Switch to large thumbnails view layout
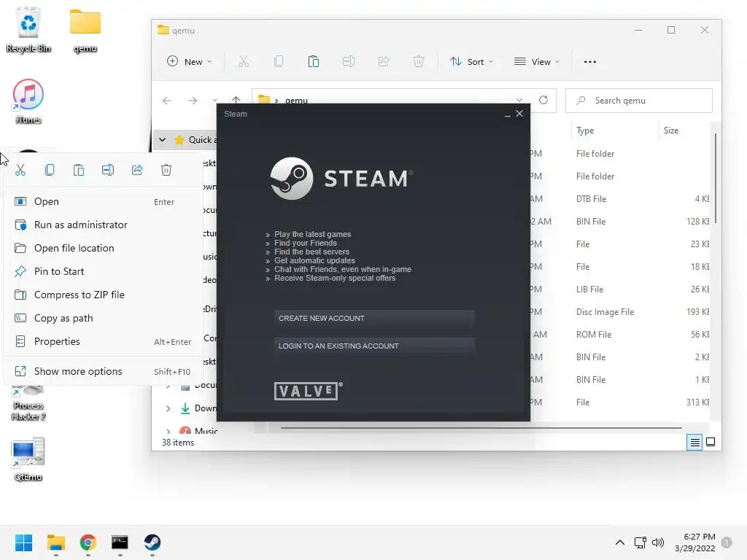The height and width of the screenshot is (560, 747). tap(711, 442)
